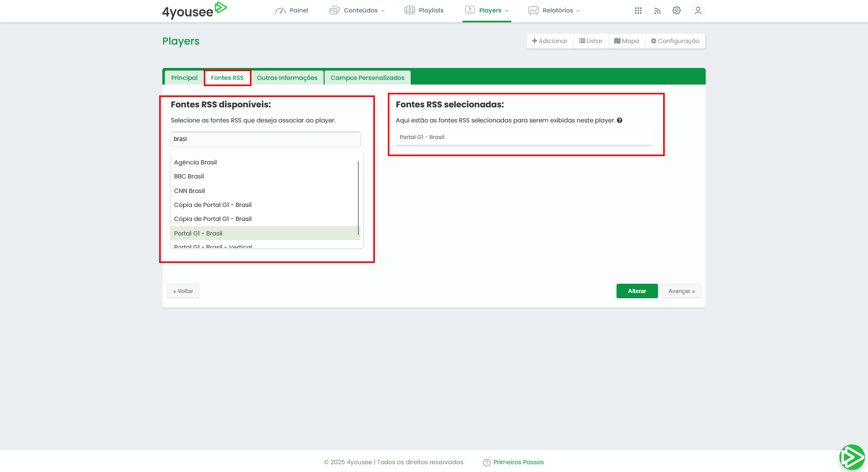Viewport: 868px width, 472px height.
Task: Click the Playlists icon
Action: [x=410, y=10]
